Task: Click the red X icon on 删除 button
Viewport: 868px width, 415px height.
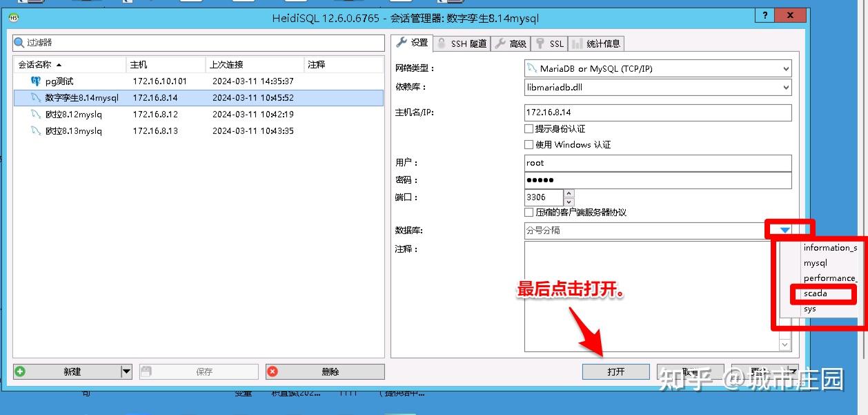Action: pos(273,371)
